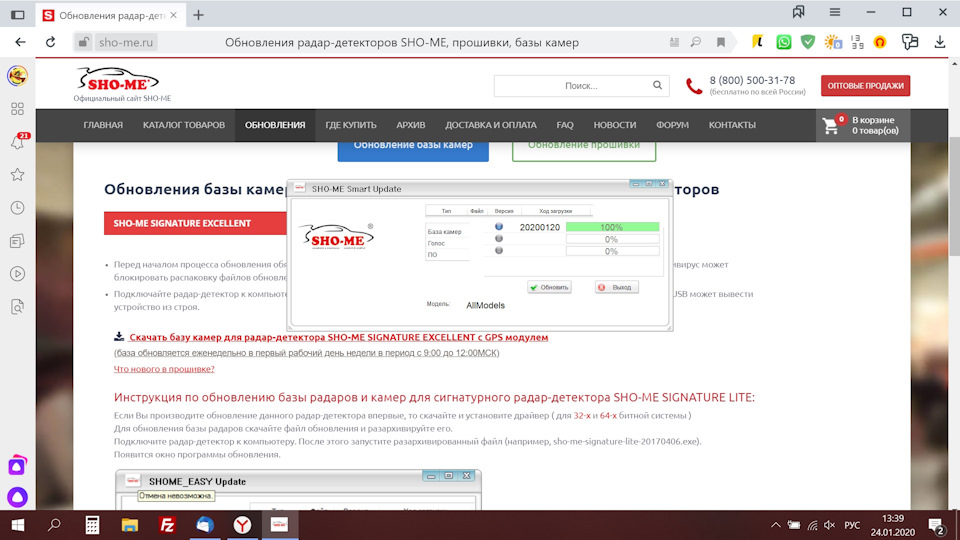Click the SHO-ME site logo

click(x=118, y=80)
